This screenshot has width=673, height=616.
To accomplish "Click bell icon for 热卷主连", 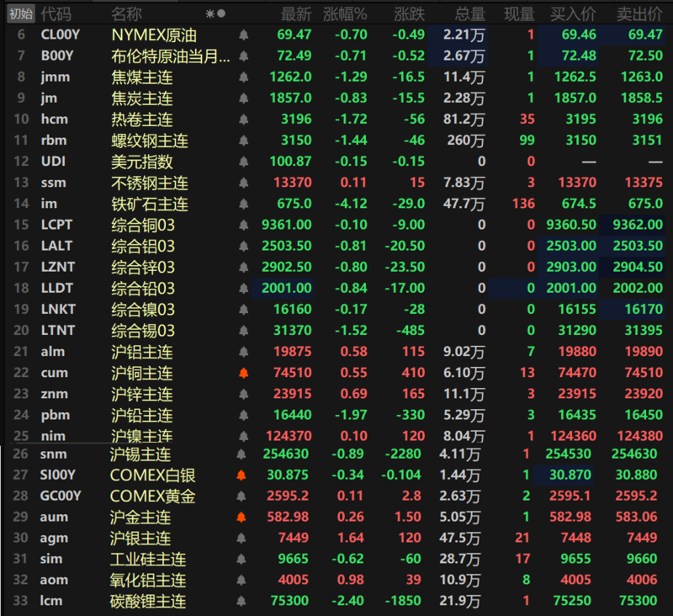I will click(x=243, y=119).
